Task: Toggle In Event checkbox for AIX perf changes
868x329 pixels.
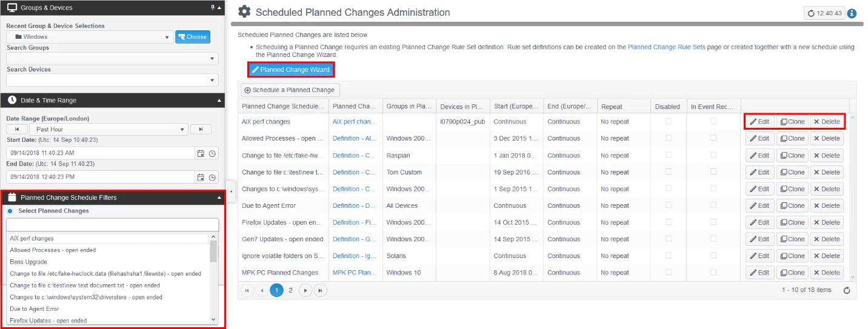Action: (x=713, y=121)
